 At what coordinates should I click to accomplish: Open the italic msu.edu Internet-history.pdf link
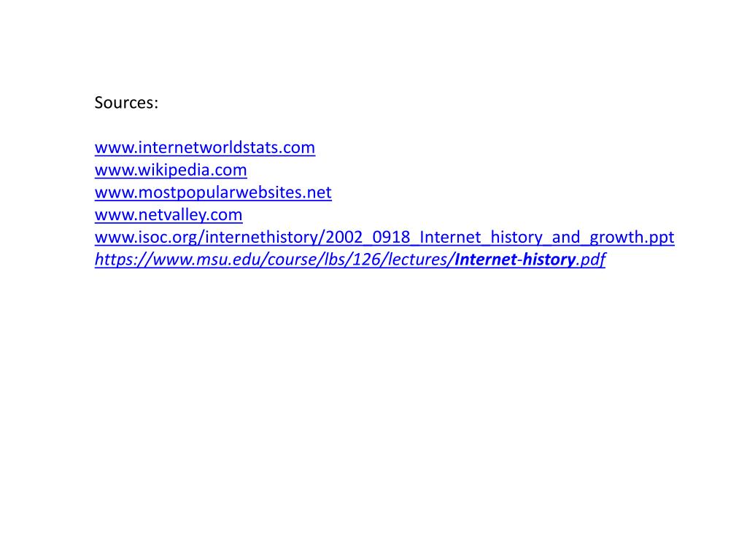pyautogui.click(x=350, y=260)
